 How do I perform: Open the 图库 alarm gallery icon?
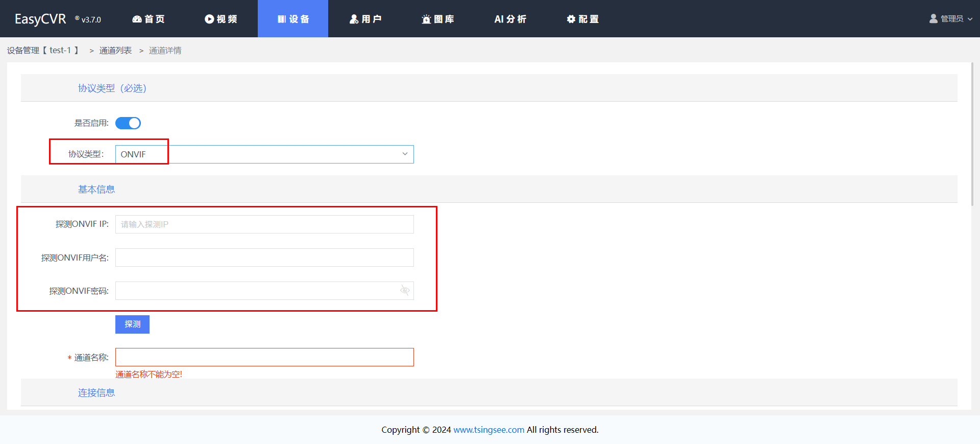click(426, 19)
